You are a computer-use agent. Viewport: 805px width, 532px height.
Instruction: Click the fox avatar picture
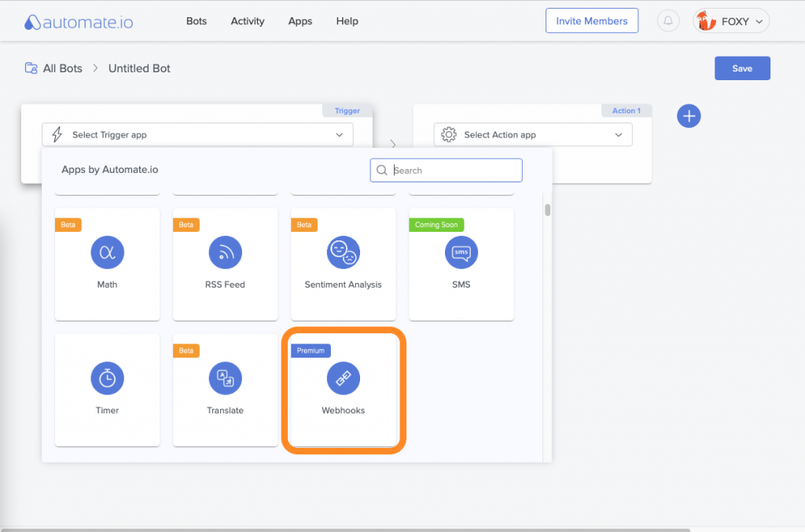[x=707, y=21]
